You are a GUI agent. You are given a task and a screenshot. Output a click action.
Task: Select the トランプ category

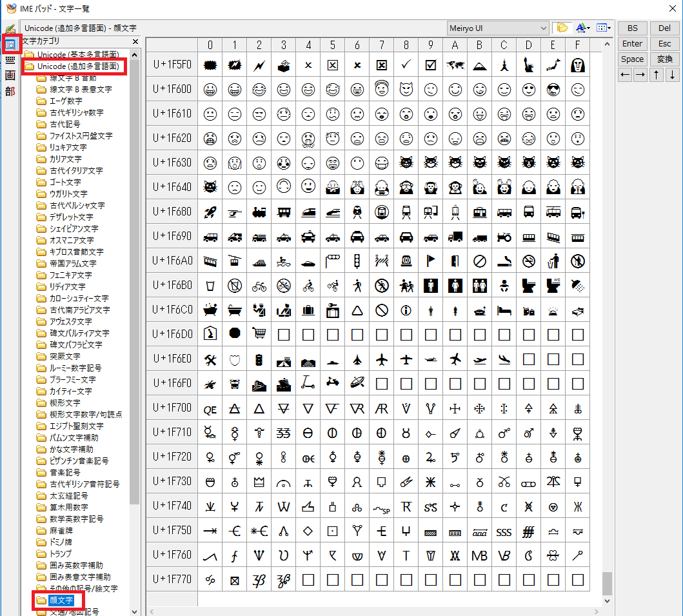55,553
